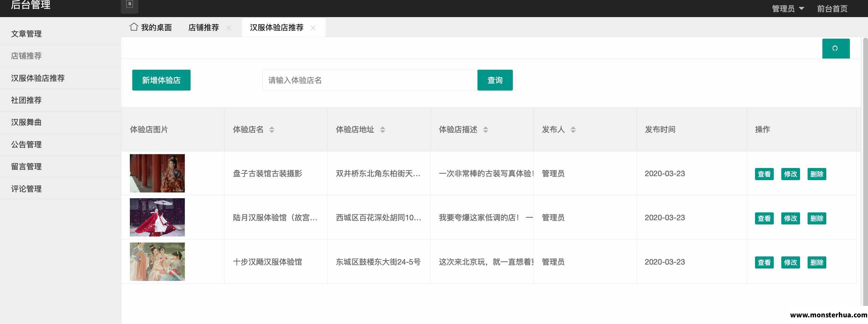Image resolution: width=868 pixels, height=324 pixels.
Task: Open 文章管理 in the sidebar
Action: coord(61,34)
